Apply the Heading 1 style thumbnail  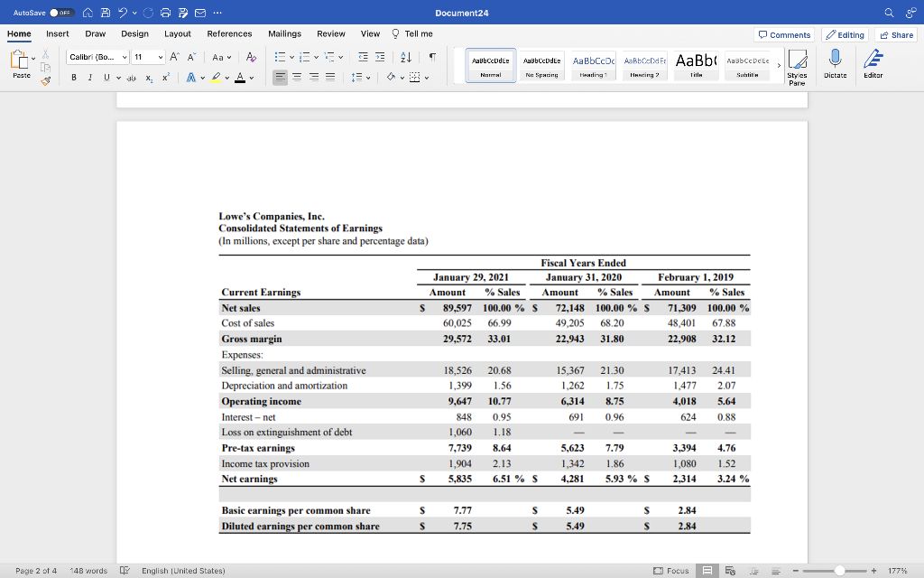[594, 63]
